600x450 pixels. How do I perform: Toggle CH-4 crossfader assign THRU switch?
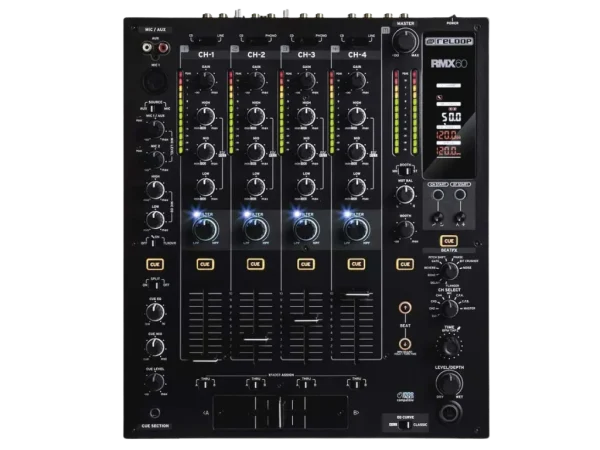point(356,384)
